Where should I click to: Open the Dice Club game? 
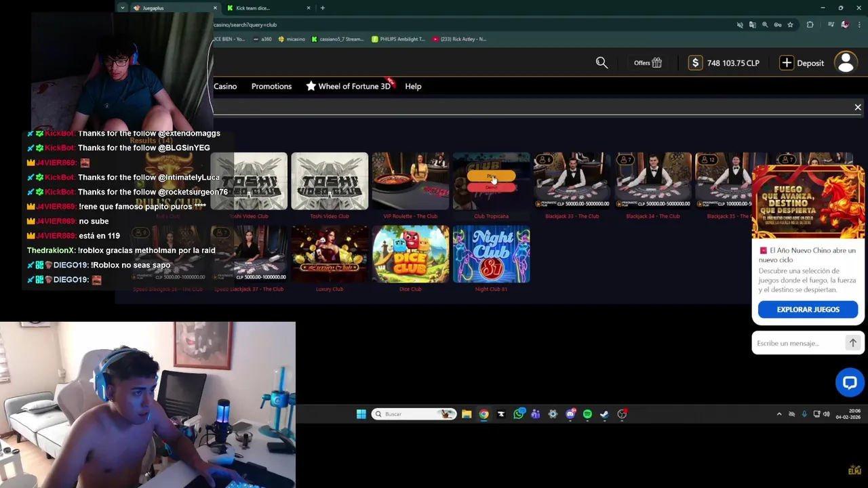(x=410, y=254)
